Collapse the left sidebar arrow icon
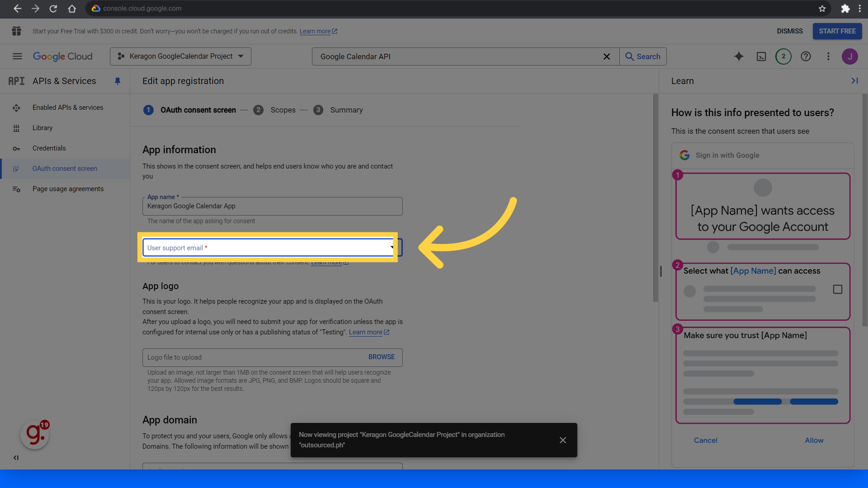 point(16,458)
